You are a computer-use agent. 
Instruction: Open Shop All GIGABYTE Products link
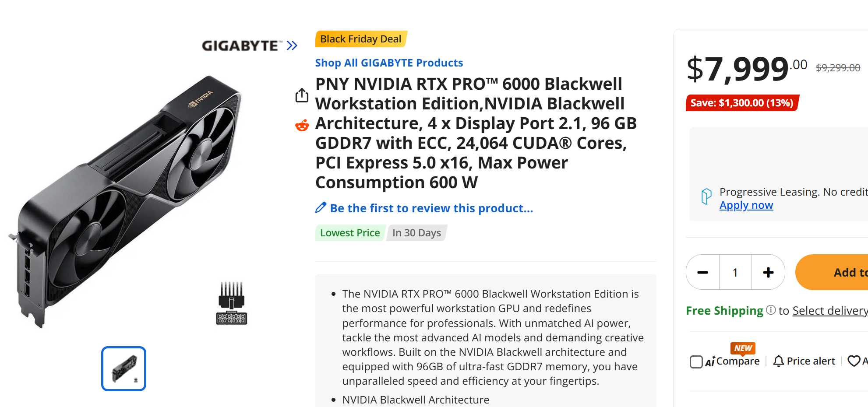389,63
